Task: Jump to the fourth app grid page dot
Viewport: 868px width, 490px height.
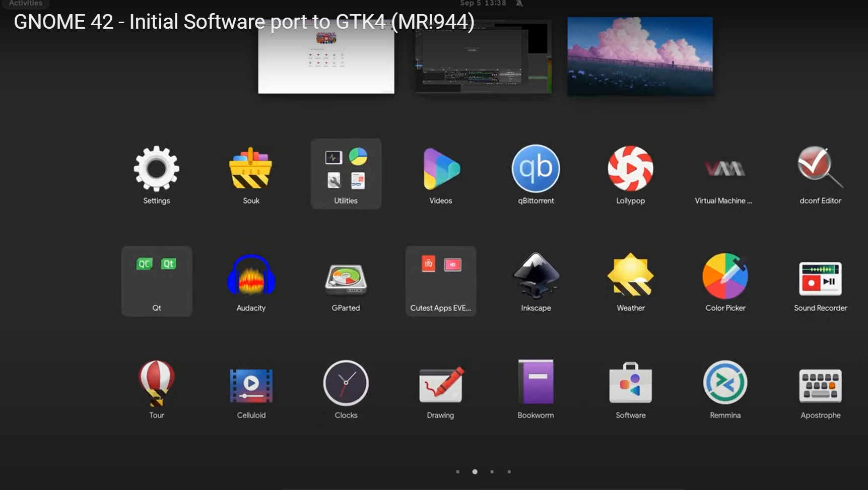Action: click(509, 472)
